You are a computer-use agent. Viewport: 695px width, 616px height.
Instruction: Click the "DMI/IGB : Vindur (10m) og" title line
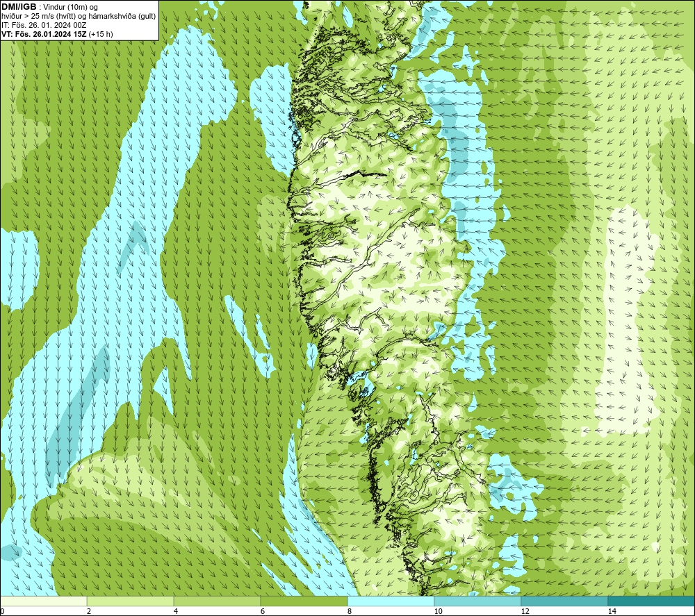(49, 7)
